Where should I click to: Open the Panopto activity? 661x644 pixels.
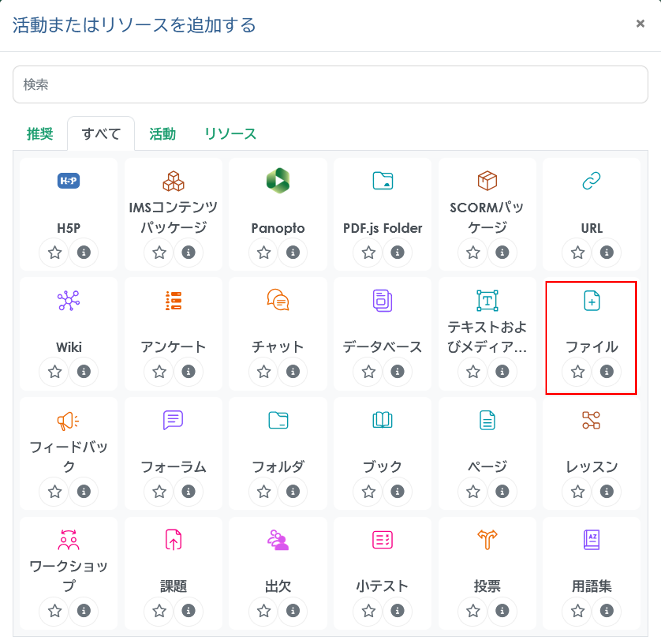point(278,181)
